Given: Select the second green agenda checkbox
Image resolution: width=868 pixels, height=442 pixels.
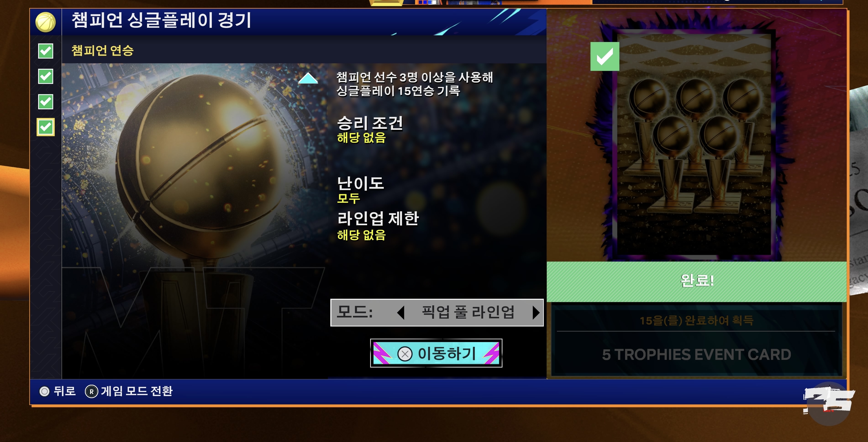Looking at the screenshot, I should click(45, 76).
